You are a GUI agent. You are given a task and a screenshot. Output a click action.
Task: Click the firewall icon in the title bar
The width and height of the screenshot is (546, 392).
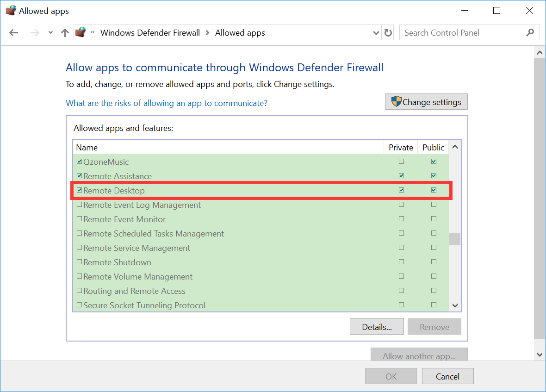(x=10, y=10)
